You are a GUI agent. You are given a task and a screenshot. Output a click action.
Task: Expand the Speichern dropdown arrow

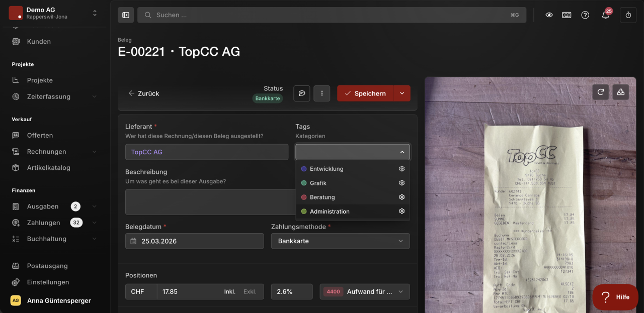401,93
